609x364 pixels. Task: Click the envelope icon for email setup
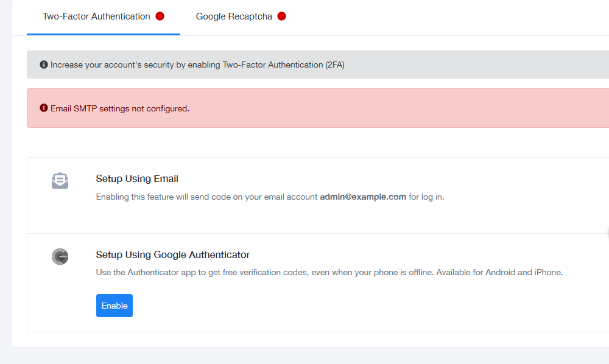60,181
